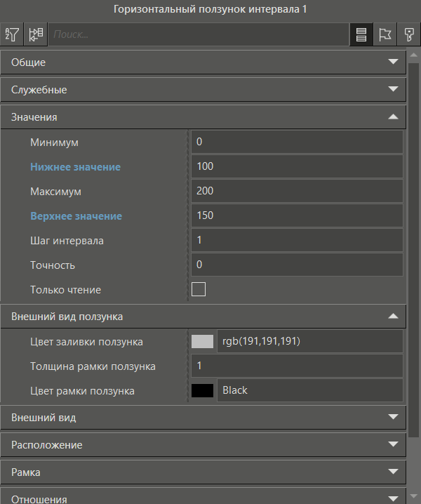This screenshot has height=504, width=421.
Task: Expand the Служебные section
Action: click(x=203, y=90)
